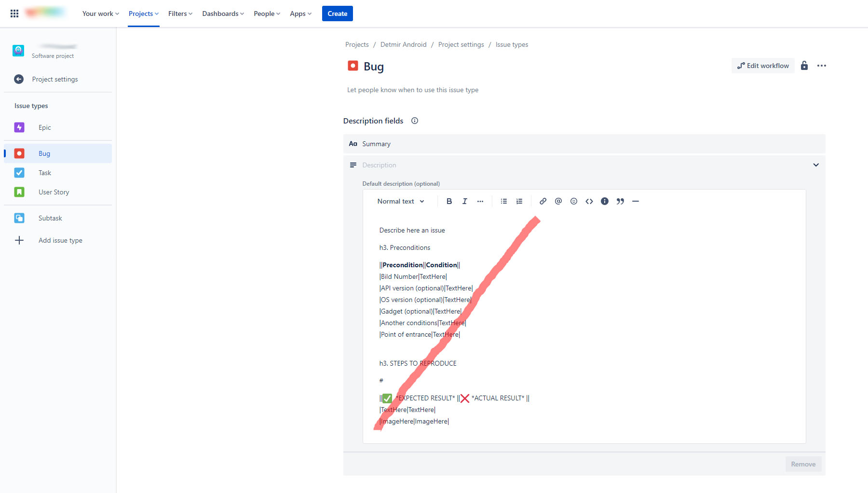
Task: Insert a code snippet from the toolbar
Action: [x=589, y=201]
